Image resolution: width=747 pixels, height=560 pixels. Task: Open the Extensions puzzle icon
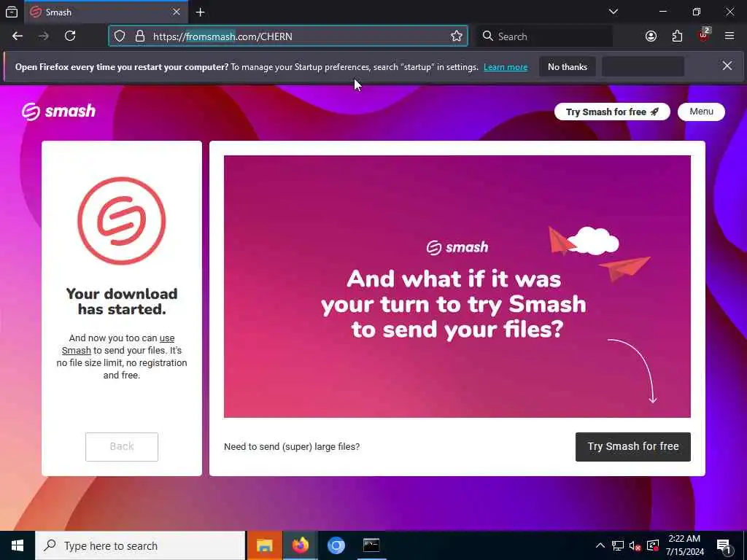point(677,36)
